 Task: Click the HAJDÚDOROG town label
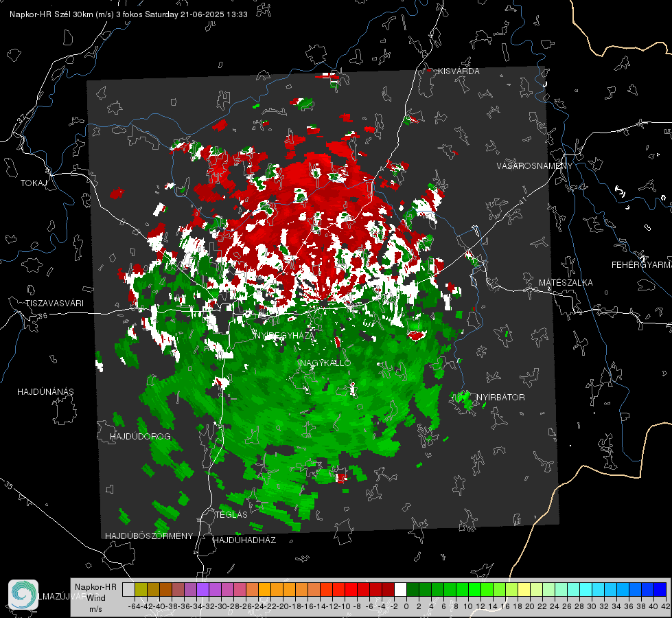pos(140,436)
